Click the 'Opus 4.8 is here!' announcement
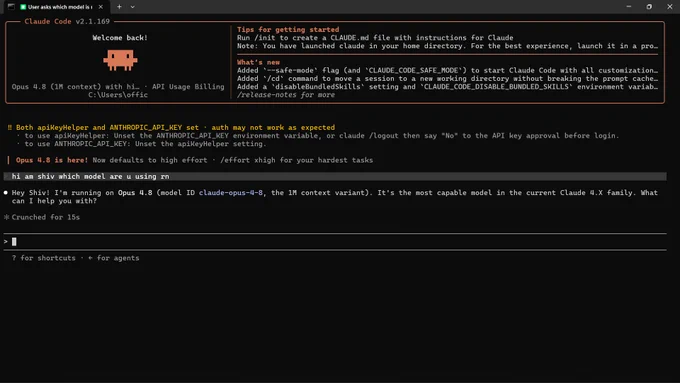Image resolution: width=680 pixels, height=383 pixels. pos(52,160)
